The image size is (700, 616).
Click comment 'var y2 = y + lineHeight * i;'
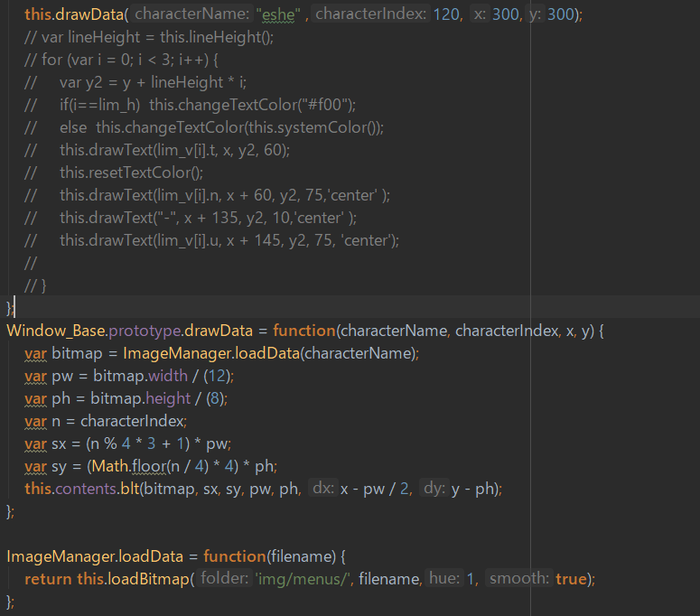(x=135, y=82)
